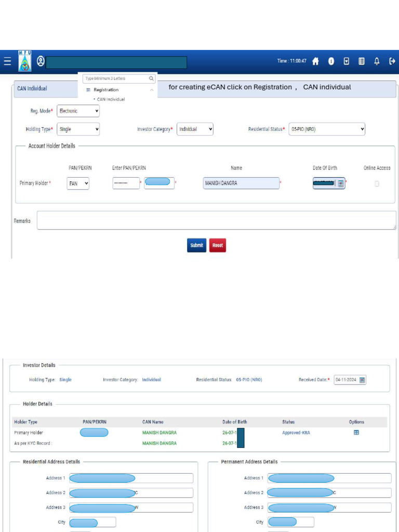The height and width of the screenshot is (532, 399).
Task: Open the info circle icon
Action: (x=331, y=61)
